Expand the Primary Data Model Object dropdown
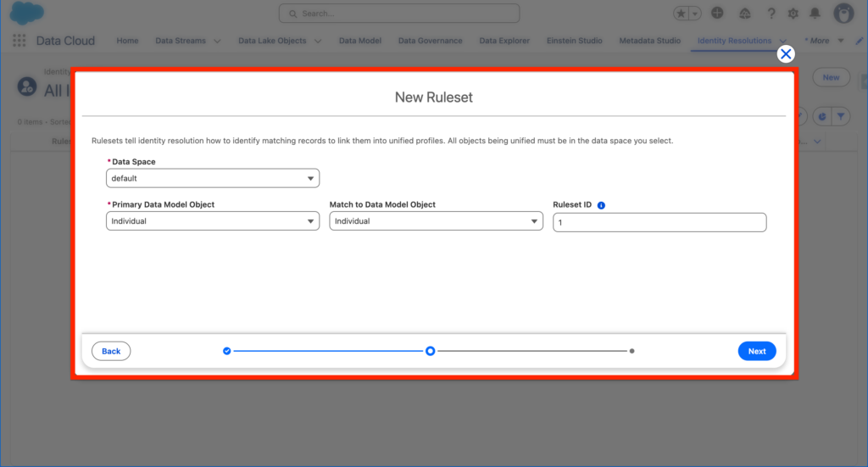868x467 pixels. 213,221
